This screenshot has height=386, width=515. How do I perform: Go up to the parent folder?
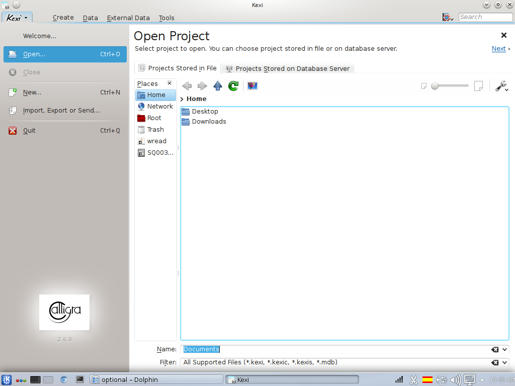218,86
